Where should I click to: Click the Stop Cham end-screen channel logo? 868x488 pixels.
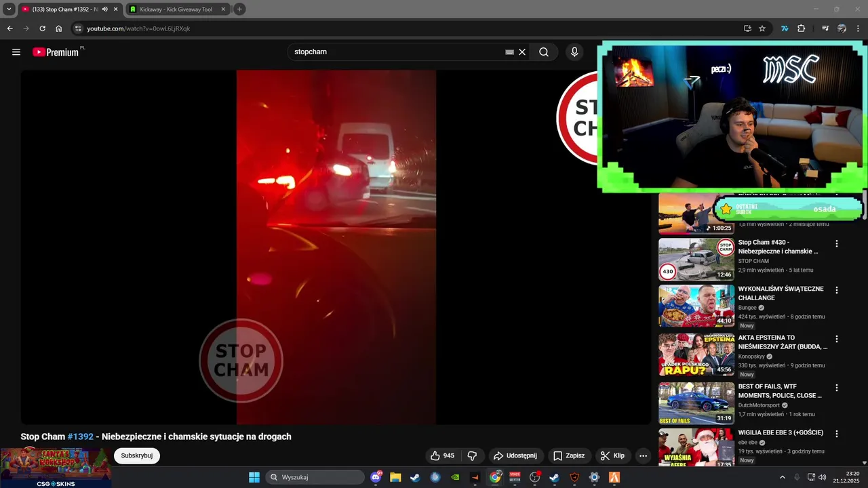pyautogui.click(x=576, y=119)
